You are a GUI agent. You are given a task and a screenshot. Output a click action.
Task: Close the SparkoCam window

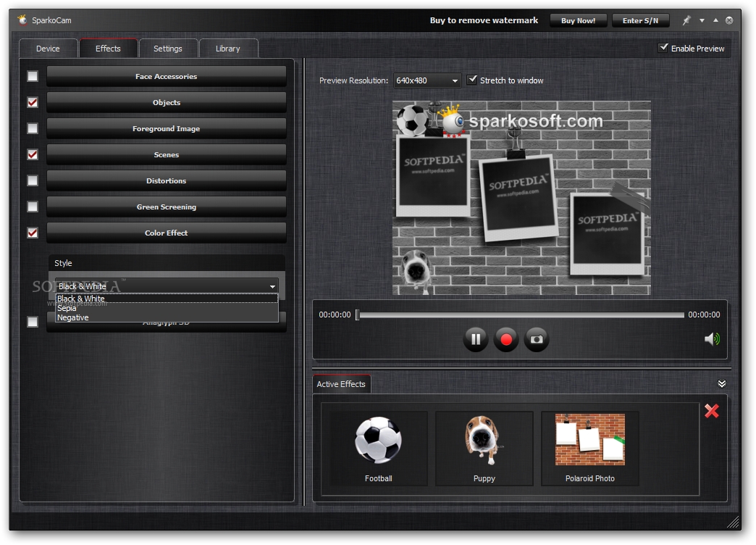[x=729, y=20]
